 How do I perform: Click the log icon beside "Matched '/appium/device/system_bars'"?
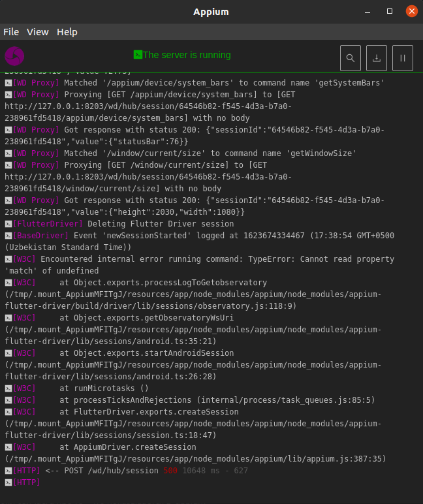click(x=8, y=83)
